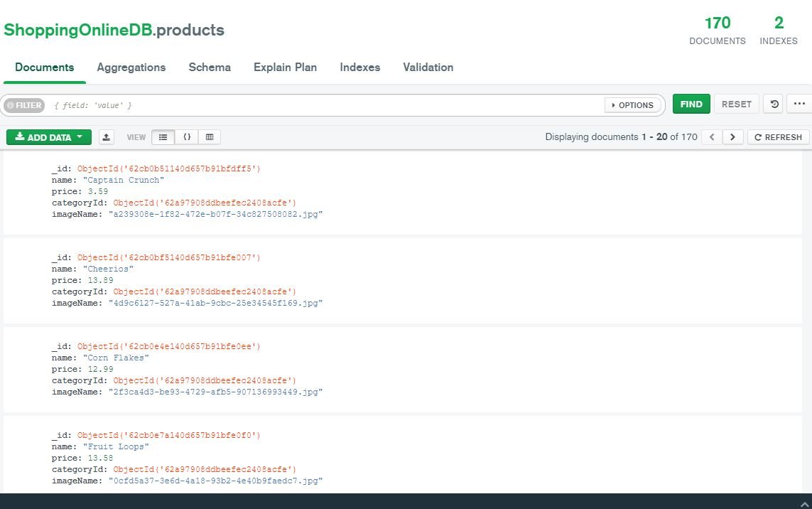Viewport: 812px width, 509px height.
Task: Click "Displaying documents 1 - 20 of 170" text
Action: [621, 136]
